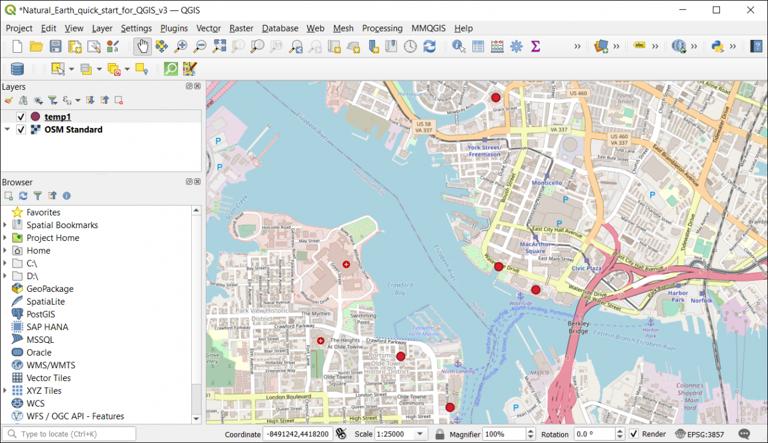768x443 pixels.
Task: Open the MMQGIS menu
Action: click(428, 28)
